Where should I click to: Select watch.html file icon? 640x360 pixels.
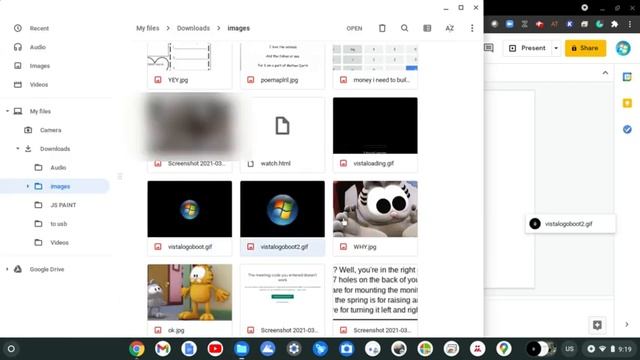pos(282,126)
